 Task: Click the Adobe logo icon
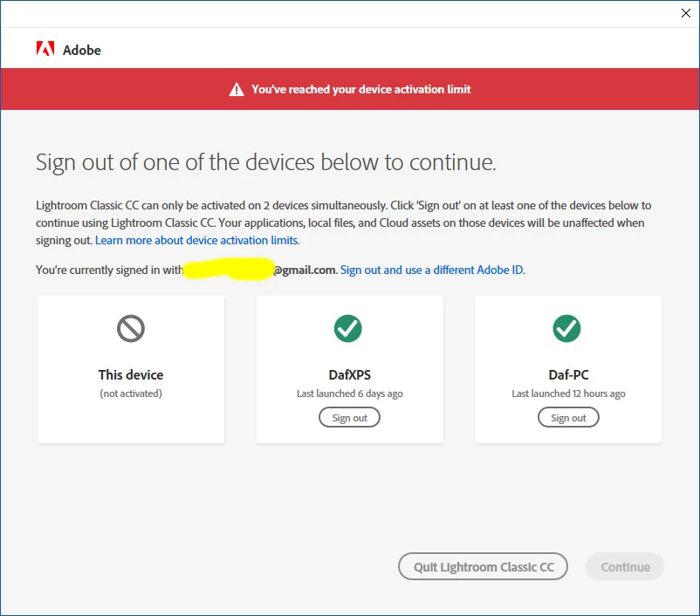(x=45, y=49)
